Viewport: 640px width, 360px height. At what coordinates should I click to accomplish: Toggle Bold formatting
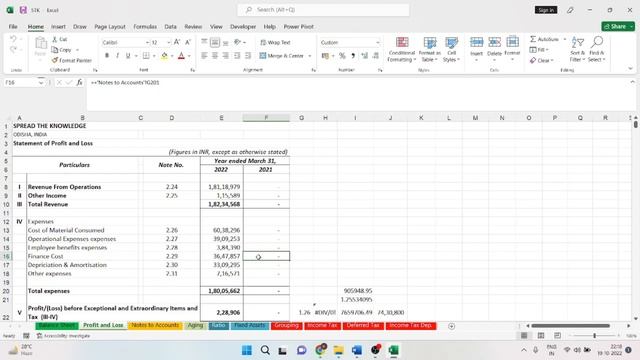107,56
